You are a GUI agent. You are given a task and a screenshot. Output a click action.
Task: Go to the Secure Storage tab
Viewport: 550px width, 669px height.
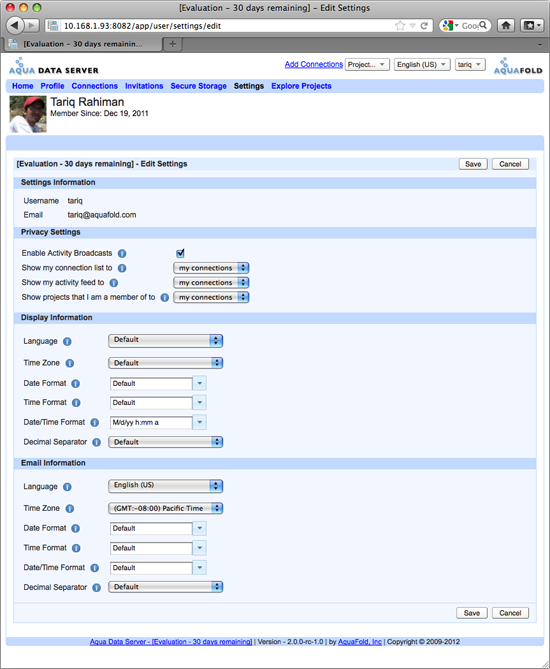[198, 86]
